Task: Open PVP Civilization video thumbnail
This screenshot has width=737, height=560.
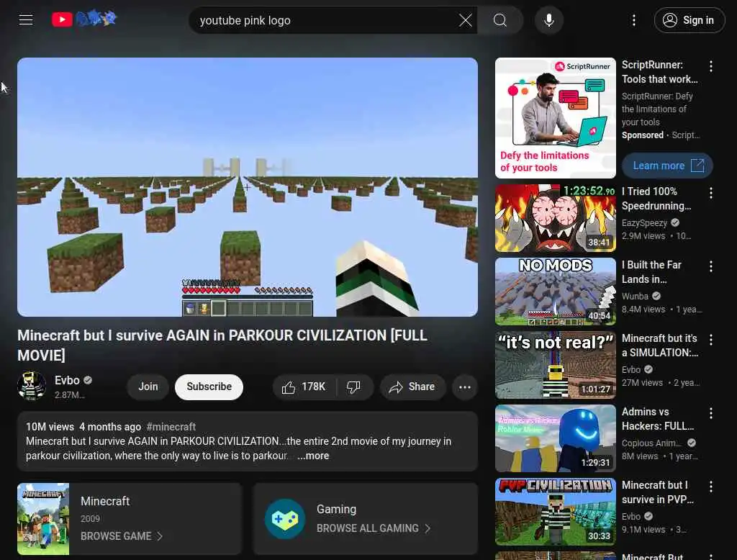Action: click(x=555, y=512)
